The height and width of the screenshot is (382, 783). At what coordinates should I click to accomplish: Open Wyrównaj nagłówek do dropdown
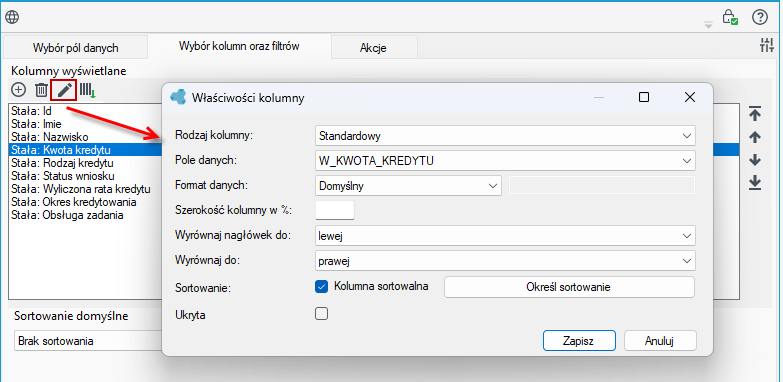[x=505, y=236]
